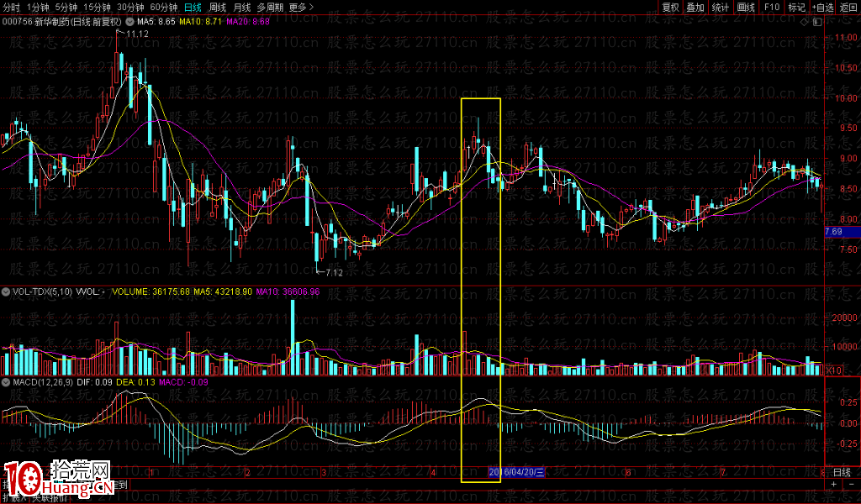Click the 9.00 price axis label

[x=848, y=159]
